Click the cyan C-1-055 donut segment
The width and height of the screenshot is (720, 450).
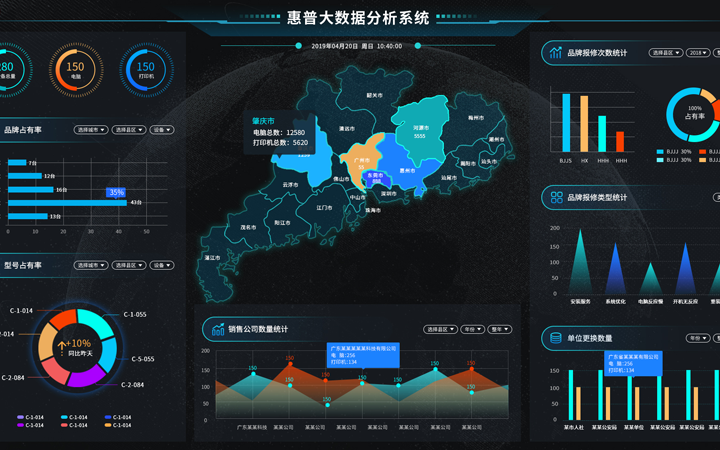95,322
